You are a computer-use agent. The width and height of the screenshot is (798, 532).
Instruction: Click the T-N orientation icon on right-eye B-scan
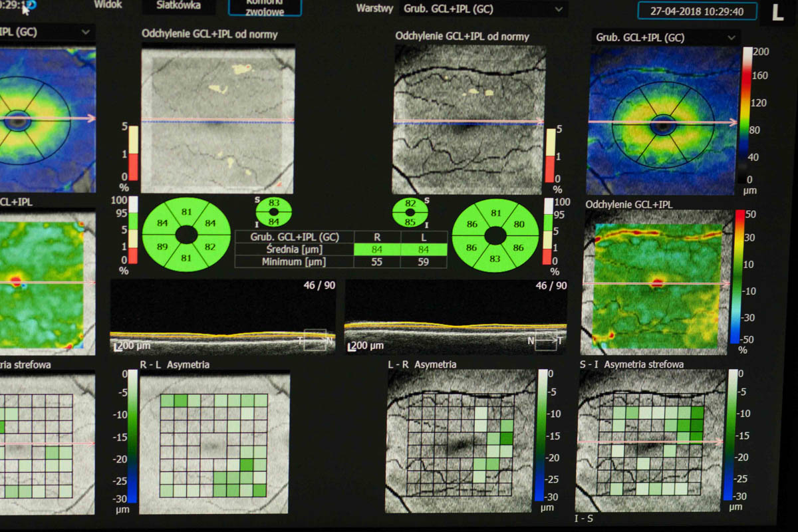(x=316, y=339)
